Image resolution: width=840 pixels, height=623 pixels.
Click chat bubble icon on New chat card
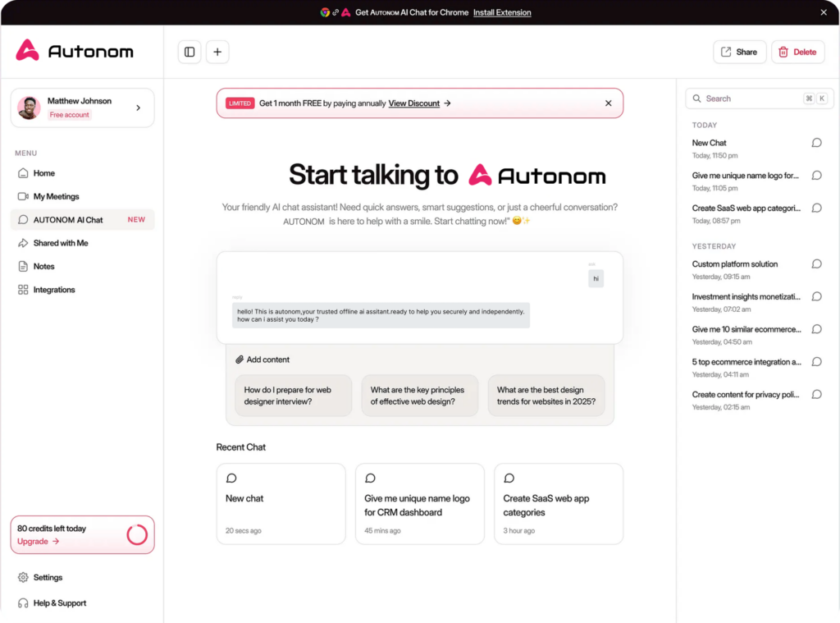(x=231, y=479)
